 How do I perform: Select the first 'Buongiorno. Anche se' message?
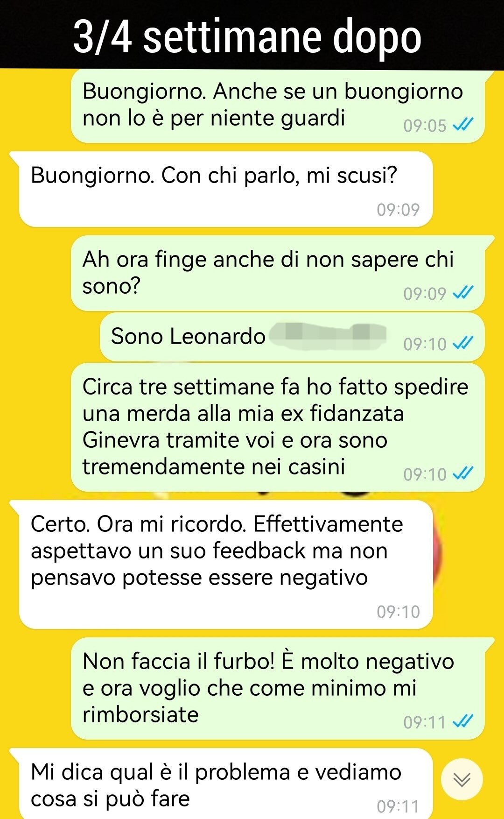278,106
